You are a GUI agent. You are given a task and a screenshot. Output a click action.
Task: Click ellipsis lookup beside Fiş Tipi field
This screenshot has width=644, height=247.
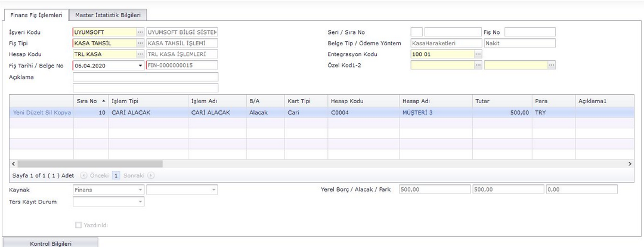coord(140,43)
